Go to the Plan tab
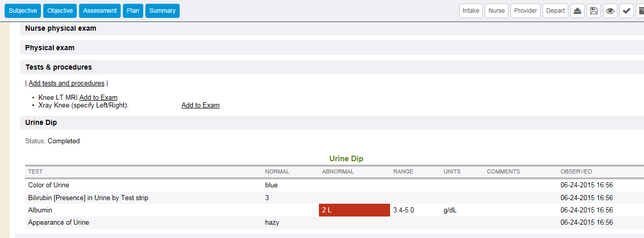The height and width of the screenshot is (238, 644). point(133,11)
